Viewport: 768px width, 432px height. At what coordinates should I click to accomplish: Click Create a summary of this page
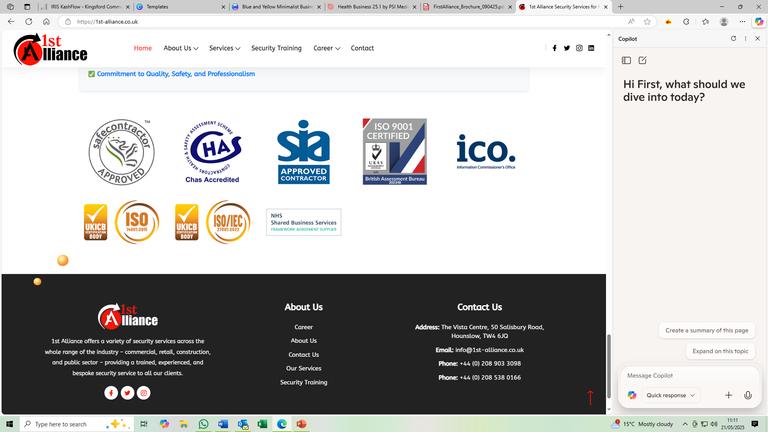coord(706,331)
